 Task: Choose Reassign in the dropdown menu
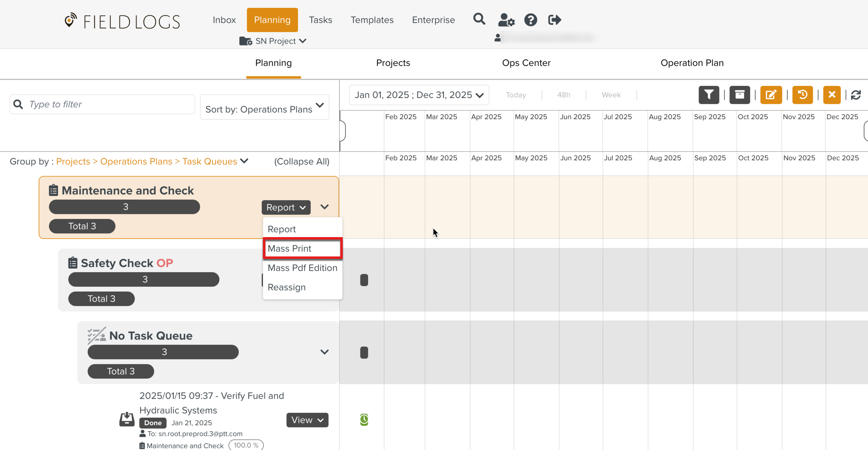[287, 287]
